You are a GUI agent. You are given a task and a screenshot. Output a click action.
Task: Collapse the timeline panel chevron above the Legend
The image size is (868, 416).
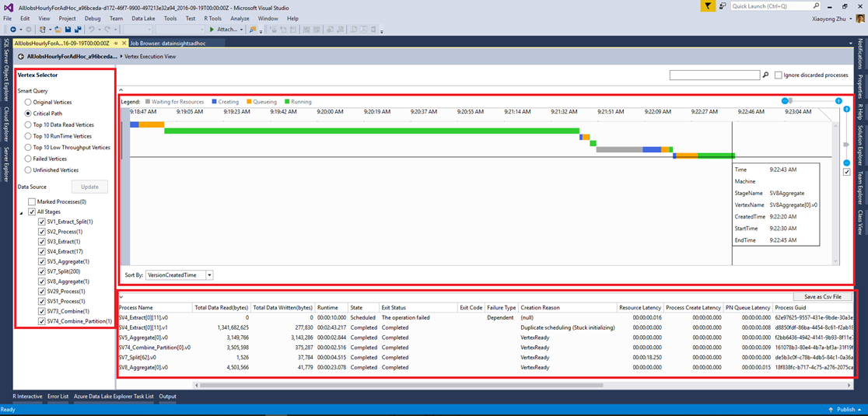121,89
